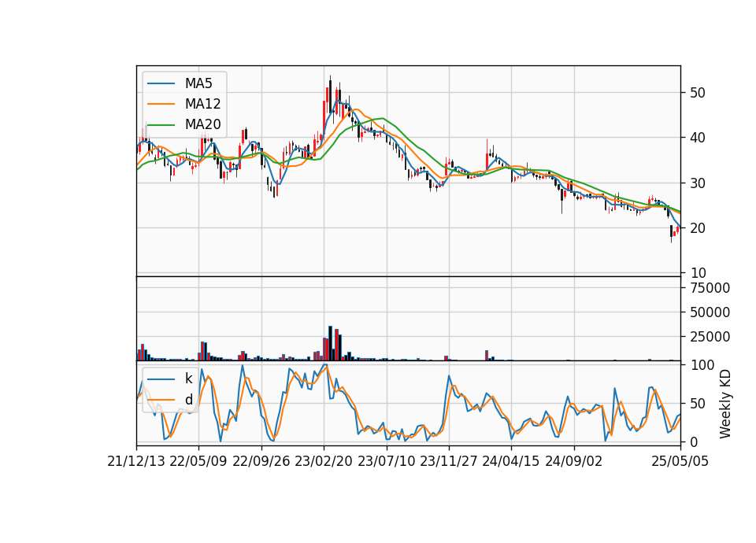Click the orange MA12 legend line sample
Image resolution: width=756 pixels, height=543 pixels.
161,104
